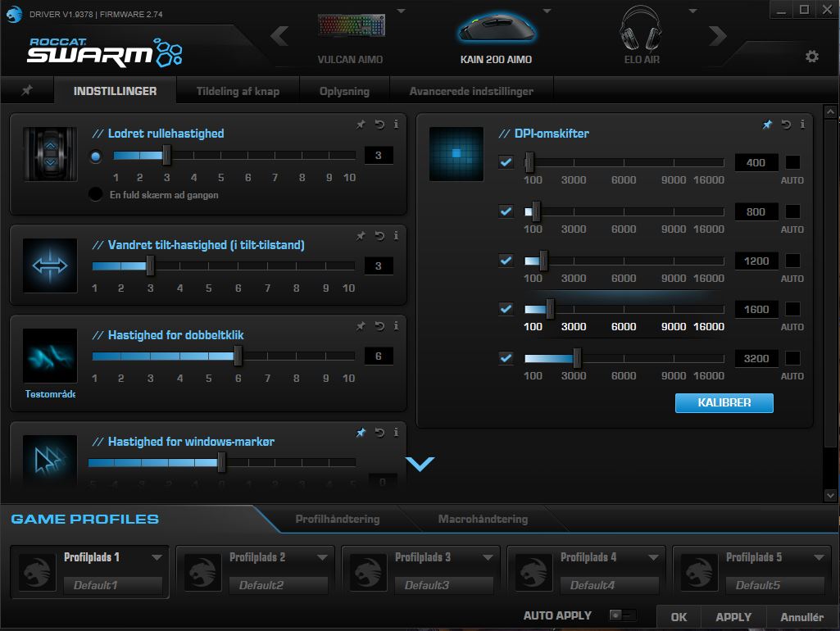The height and width of the screenshot is (631, 840).
Task: Click the KALIBRER button
Action: click(724, 403)
